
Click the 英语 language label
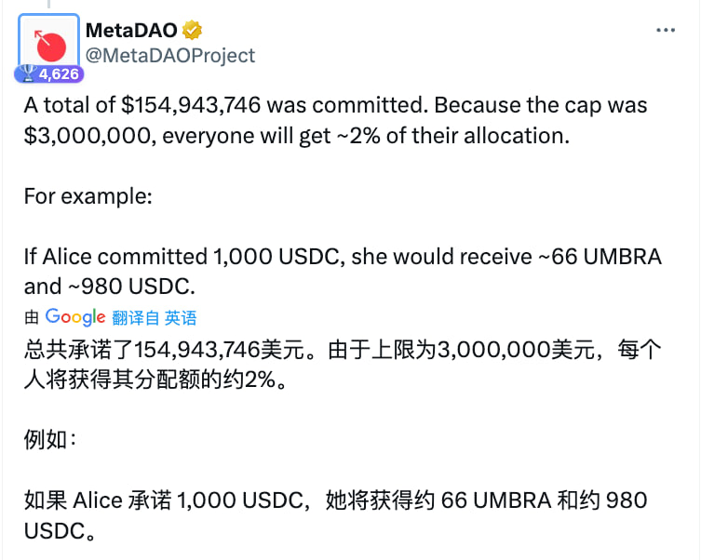181,318
